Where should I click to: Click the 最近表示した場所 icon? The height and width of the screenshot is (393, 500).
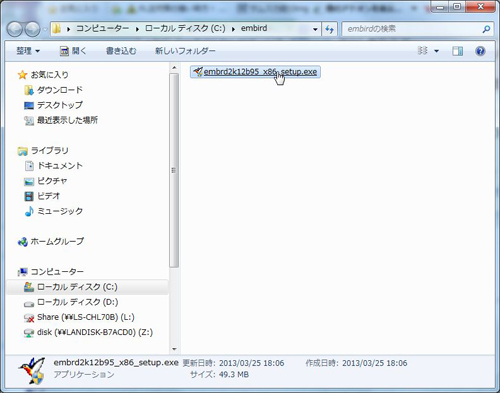(x=29, y=120)
